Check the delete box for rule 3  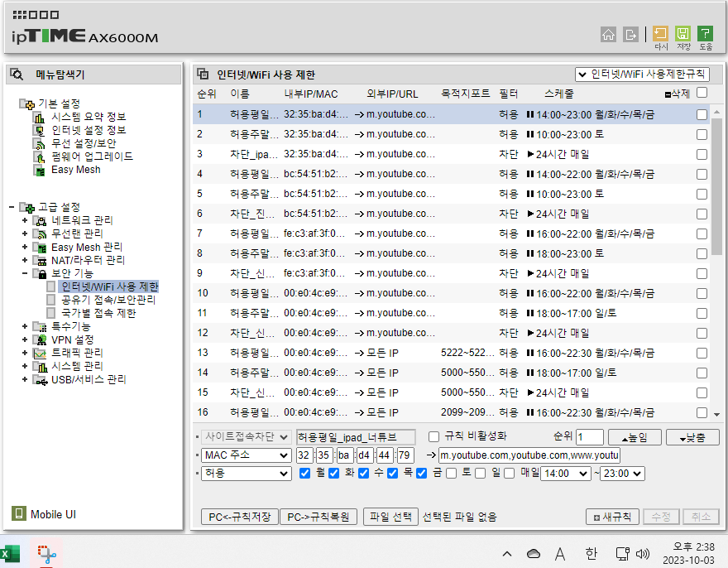coord(702,154)
